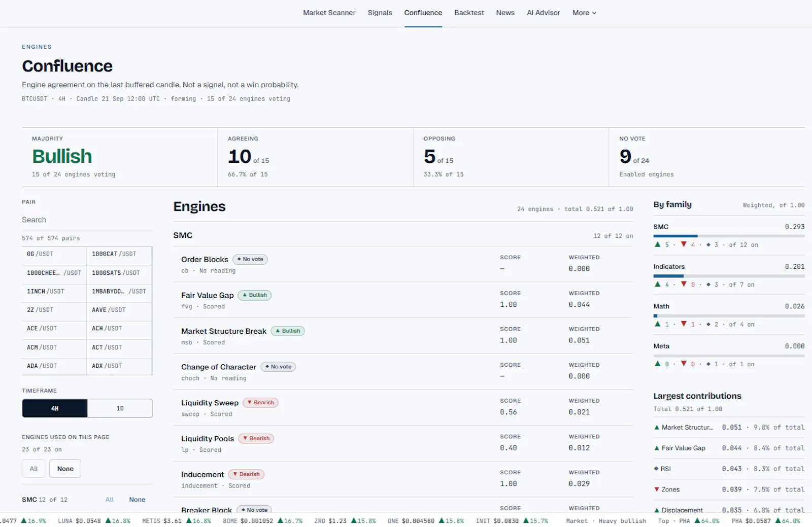
Task: Switch to the Backtest page
Action: click(469, 13)
